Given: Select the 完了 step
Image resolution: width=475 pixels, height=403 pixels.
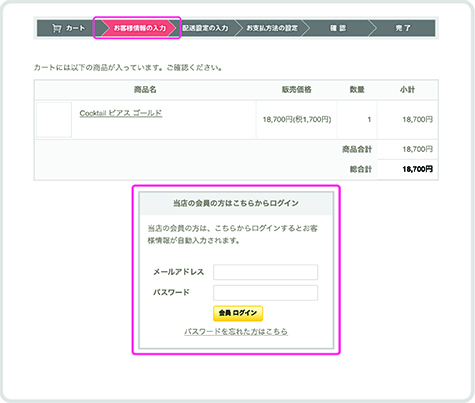Looking at the screenshot, I should click(403, 28).
